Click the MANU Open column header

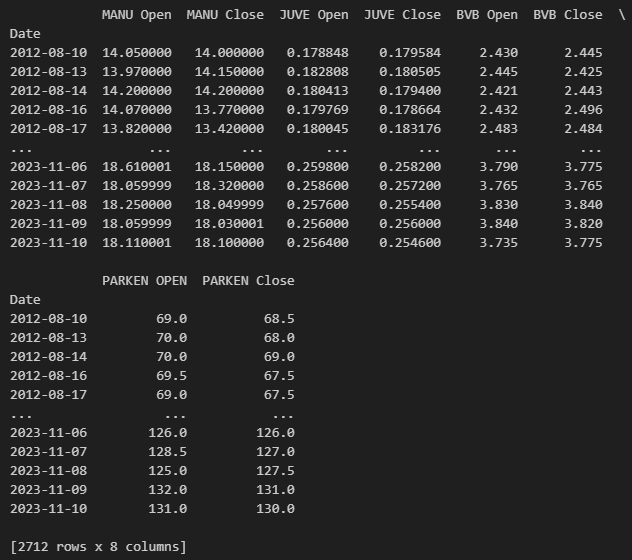coord(137,15)
